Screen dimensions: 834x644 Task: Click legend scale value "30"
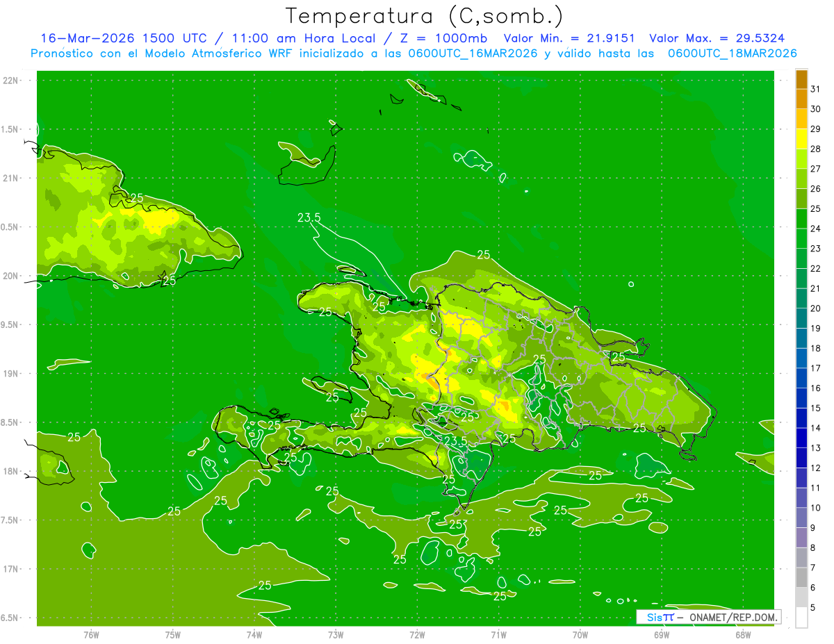pyautogui.click(x=816, y=109)
